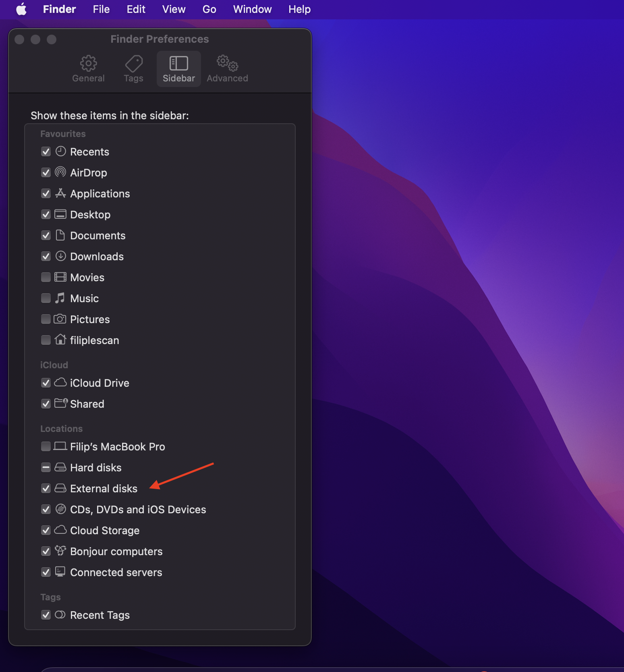The height and width of the screenshot is (672, 624).
Task: Select the Sidebar preferences tab
Action: coord(179,69)
